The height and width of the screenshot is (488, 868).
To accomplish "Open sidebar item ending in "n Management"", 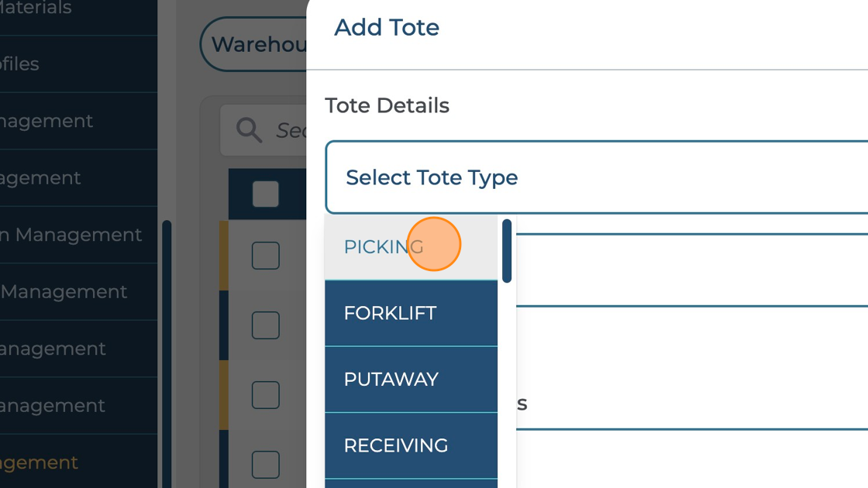I will tap(71, 235).
